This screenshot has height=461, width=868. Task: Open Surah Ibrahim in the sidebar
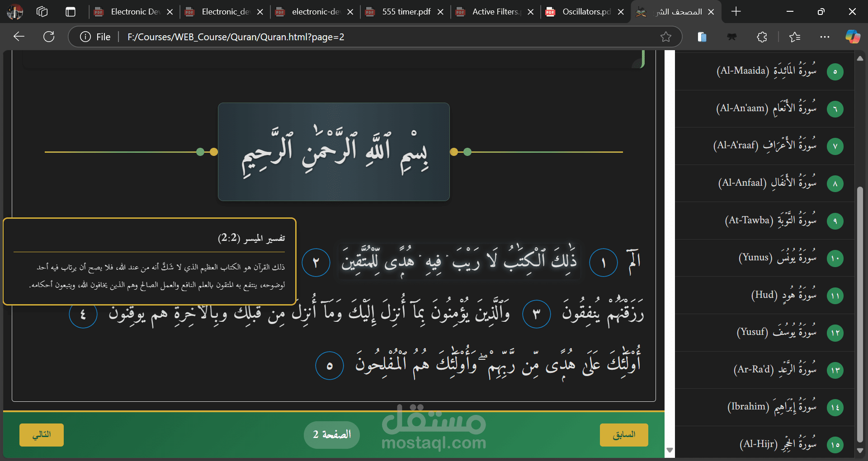765,407
